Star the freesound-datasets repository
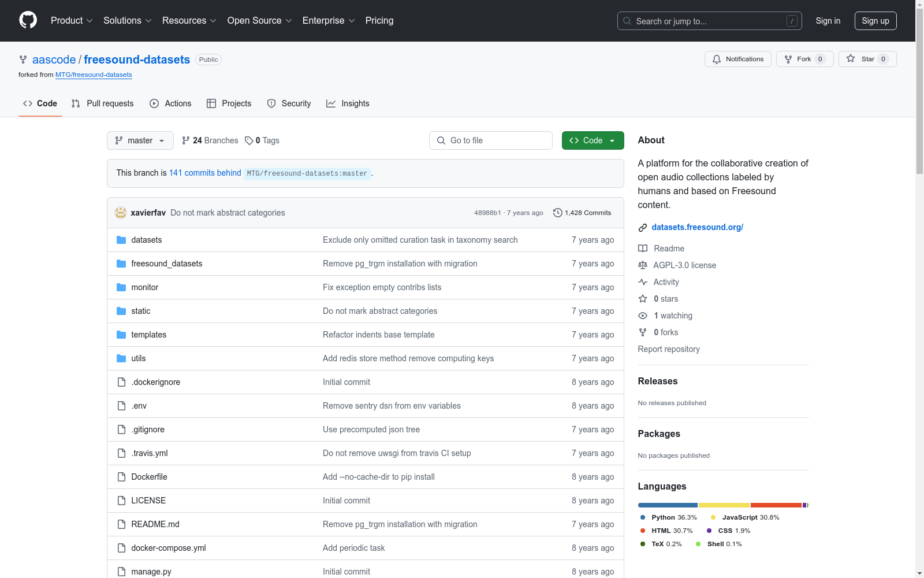Viewport: 924px width, 578px height. point(867,59)
